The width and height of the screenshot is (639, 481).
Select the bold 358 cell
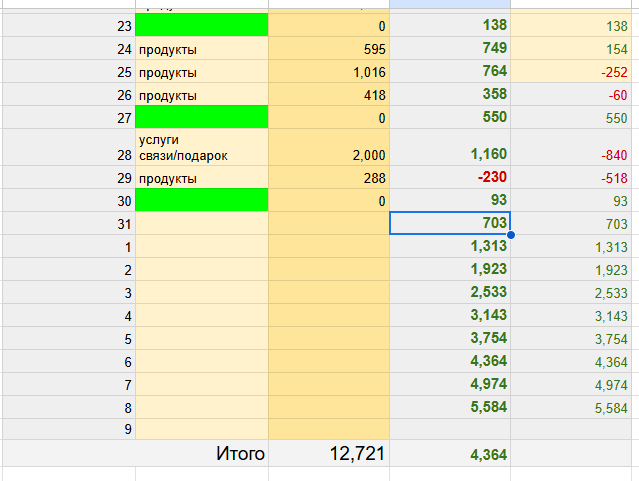(x=450, y=94)
